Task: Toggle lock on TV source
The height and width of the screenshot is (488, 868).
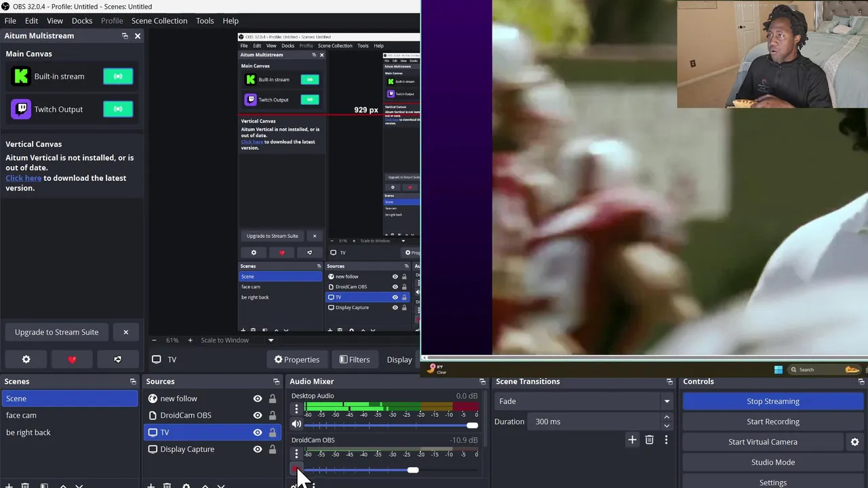Action: (273, 432)
